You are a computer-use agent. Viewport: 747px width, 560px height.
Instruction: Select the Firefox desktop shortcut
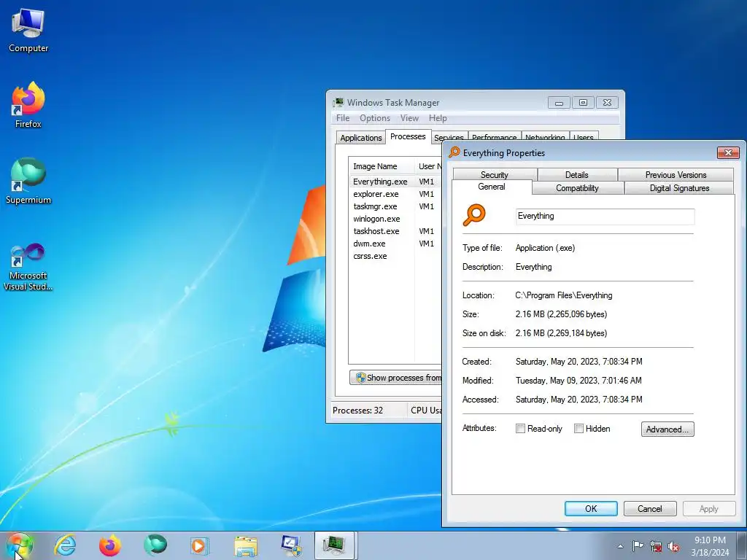(28, 105)
